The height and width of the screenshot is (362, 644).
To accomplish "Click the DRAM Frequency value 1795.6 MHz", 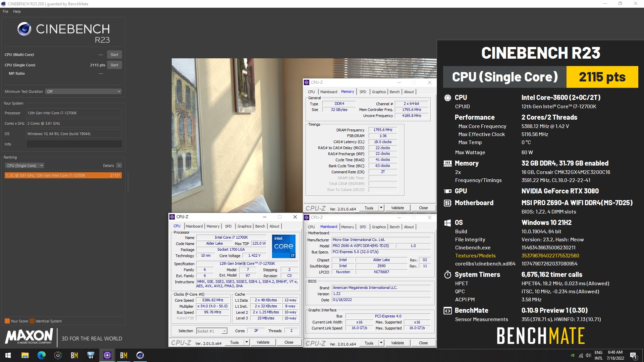I will click(383, 130).
